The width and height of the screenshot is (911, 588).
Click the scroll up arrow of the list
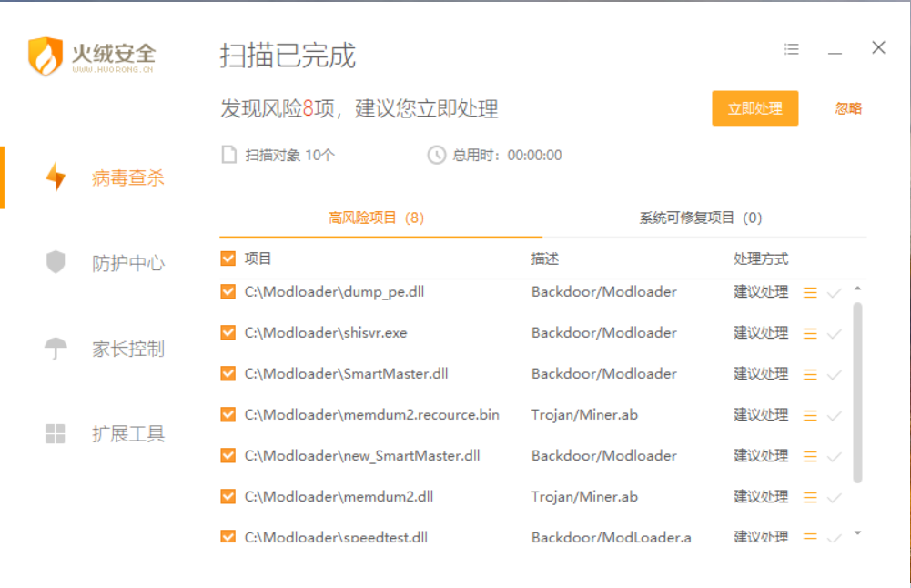[x=857, y=289]
